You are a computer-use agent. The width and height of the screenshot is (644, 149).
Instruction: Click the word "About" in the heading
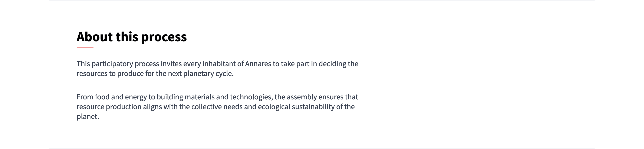95,37
